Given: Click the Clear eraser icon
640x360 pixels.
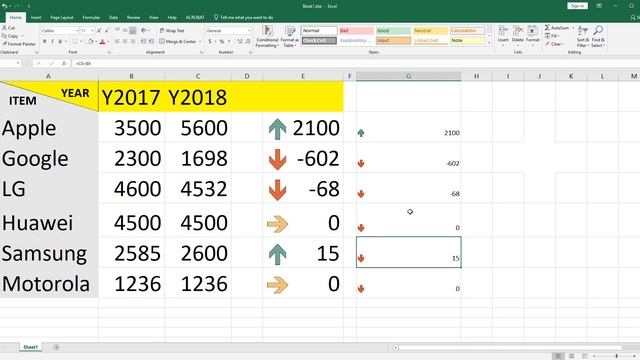Looking at the screenshot, I should click(x=547, y=44).
